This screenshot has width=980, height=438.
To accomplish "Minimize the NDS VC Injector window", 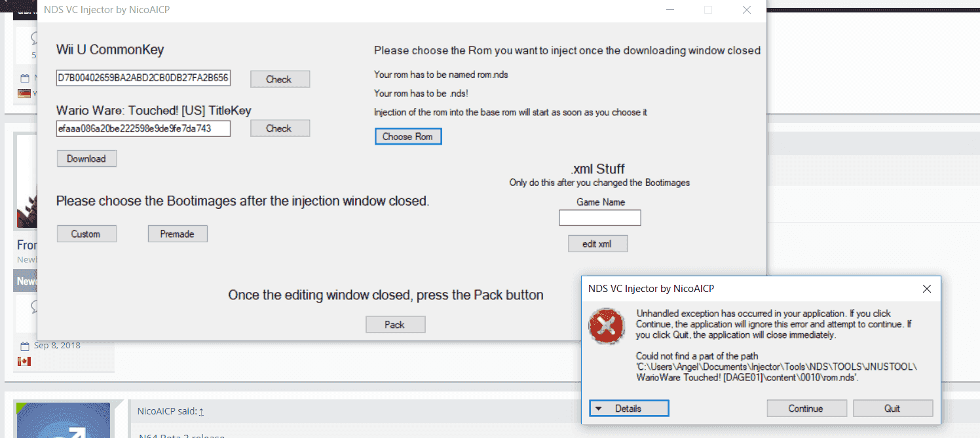I will pyautogui.click(x=670, y=10).
